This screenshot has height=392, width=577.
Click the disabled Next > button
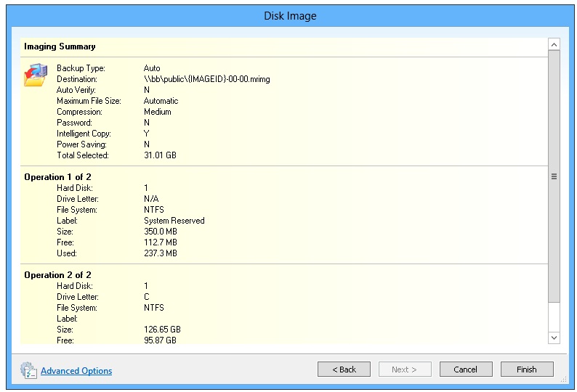(405, 369)
